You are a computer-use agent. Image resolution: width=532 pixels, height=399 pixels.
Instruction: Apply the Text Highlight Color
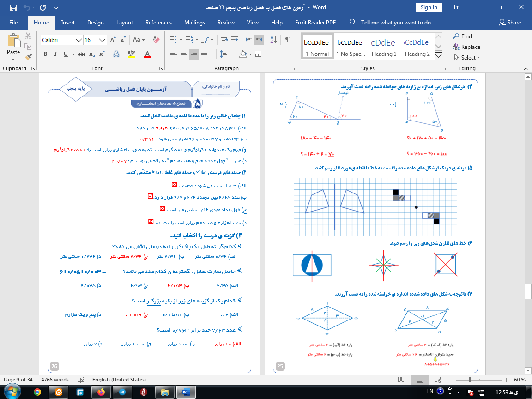tap(133, 54)
